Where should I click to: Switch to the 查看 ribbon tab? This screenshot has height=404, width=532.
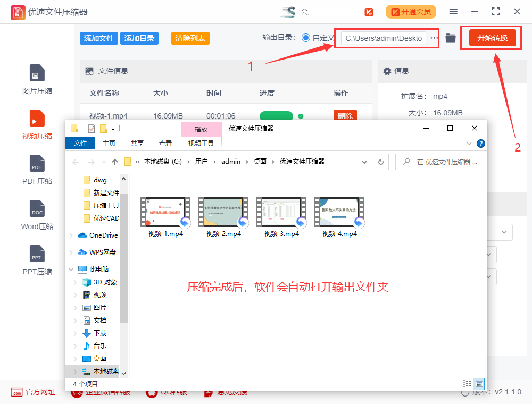click(165, 142)
